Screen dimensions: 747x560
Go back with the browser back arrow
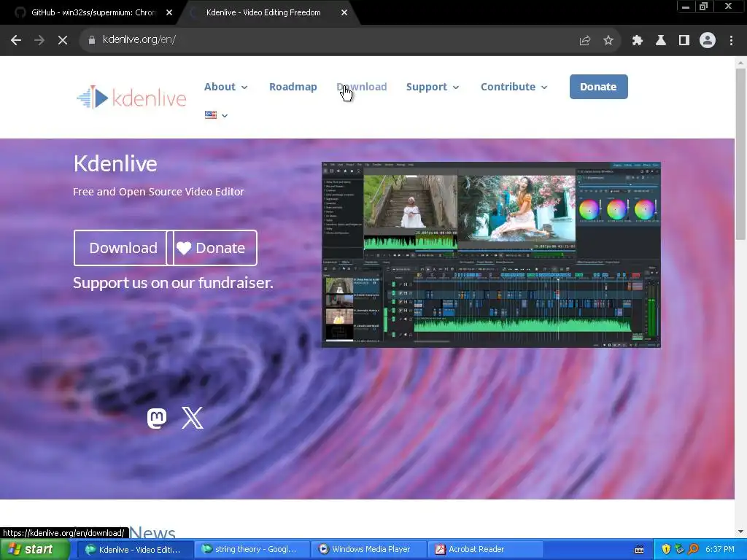[x=16, y=41]
